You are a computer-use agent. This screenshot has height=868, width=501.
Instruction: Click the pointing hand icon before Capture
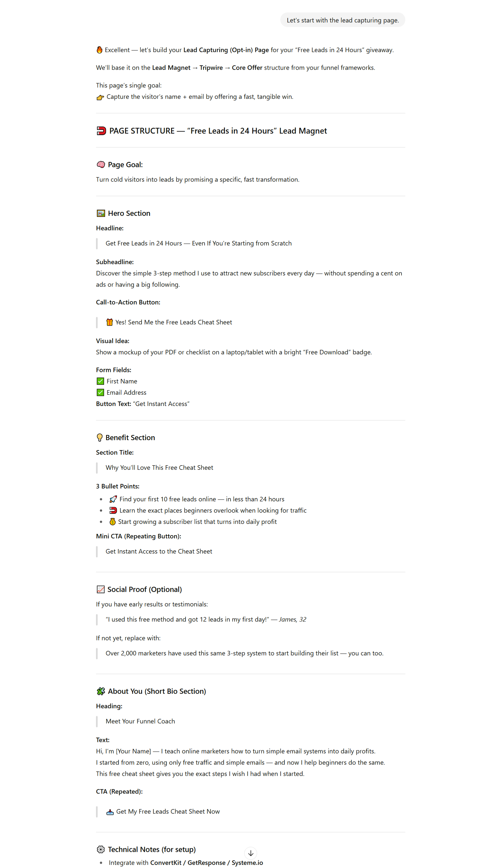tap(100, 97)
